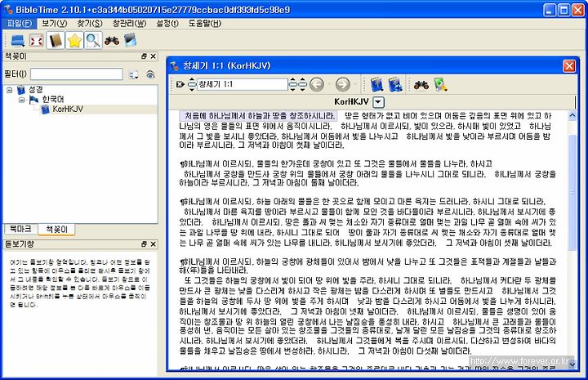The image size is (588, 380).
Task: Collapse the 성경 tree node
Action: [x=9, y=90]
